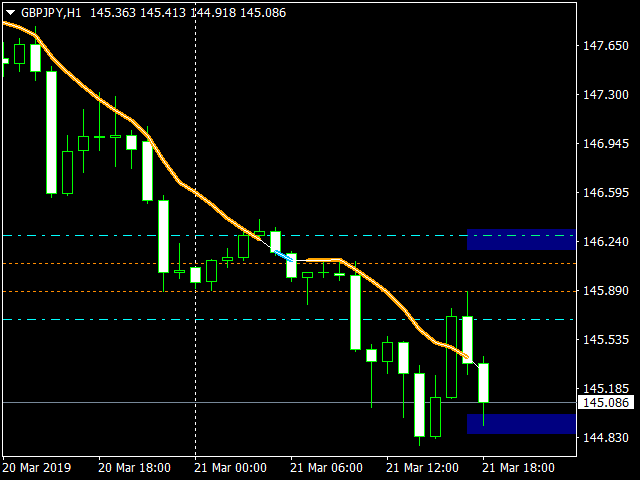Click the 20 Mar 2019 date label

[36, 467]
